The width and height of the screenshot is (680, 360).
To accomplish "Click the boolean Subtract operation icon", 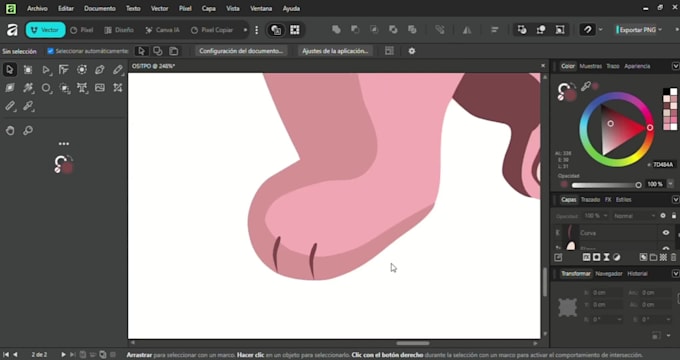I will [355, 30].
